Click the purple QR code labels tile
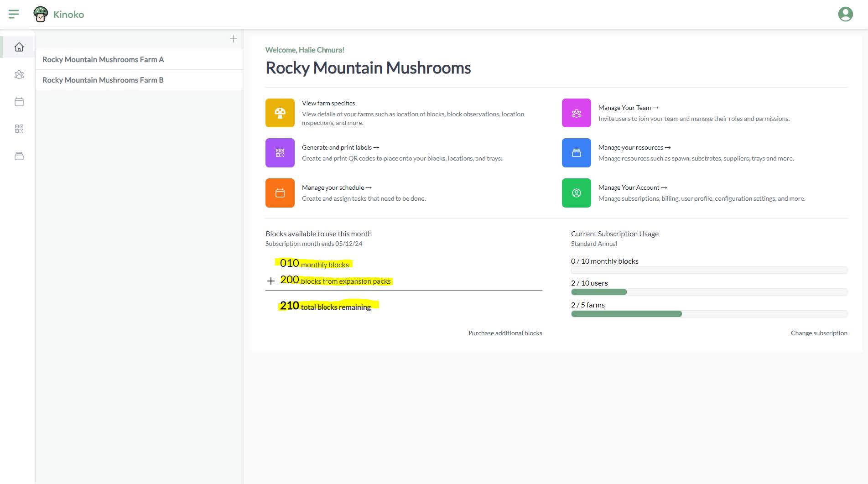 [280, 153]
